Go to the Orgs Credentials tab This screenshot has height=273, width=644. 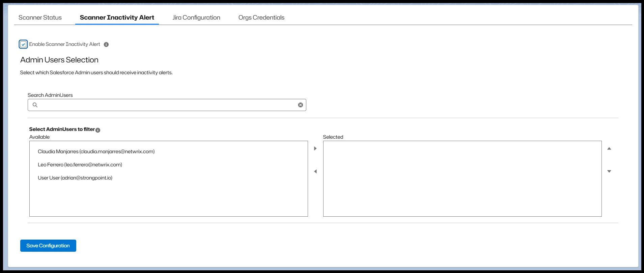261,18
